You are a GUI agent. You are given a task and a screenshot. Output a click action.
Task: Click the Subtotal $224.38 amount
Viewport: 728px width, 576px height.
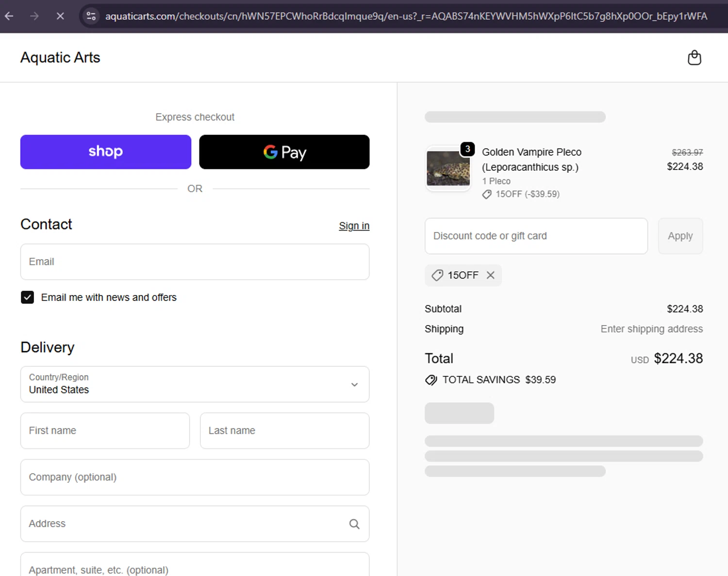click(685, 309)
